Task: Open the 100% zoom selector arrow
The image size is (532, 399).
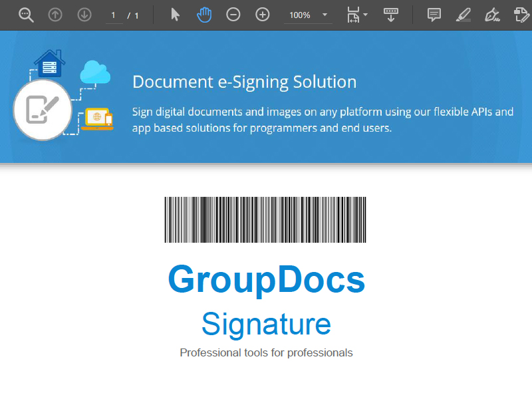Action: (324, 14)
